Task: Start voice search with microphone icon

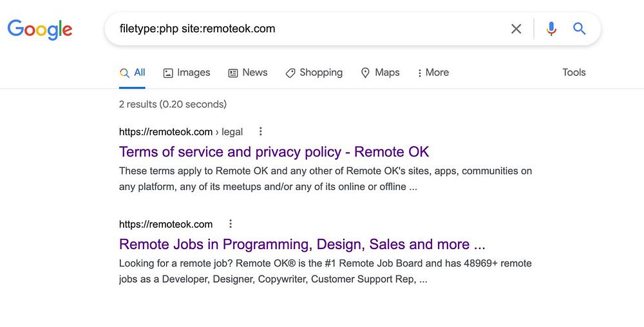Action: coord(551,28)
